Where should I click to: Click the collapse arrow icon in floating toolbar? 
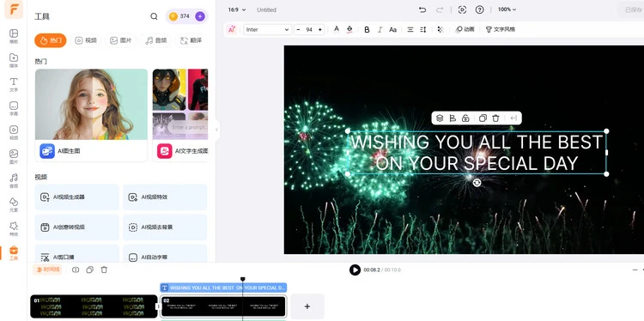[x=513, y=118]
